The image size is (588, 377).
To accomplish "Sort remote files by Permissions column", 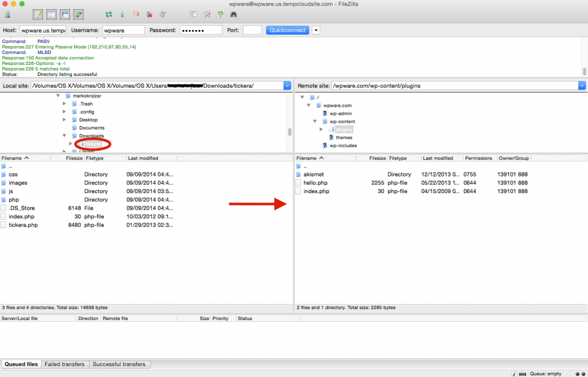I will [478, 159].
